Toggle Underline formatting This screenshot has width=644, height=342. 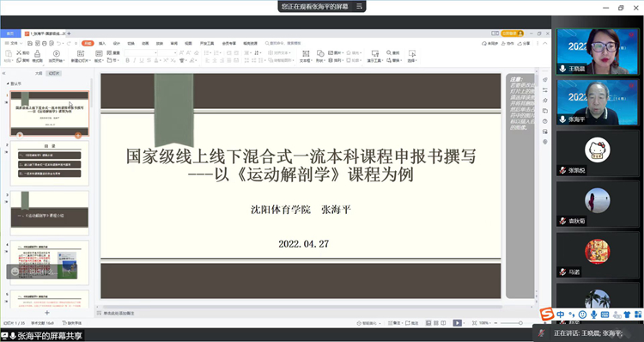(142, 60)
